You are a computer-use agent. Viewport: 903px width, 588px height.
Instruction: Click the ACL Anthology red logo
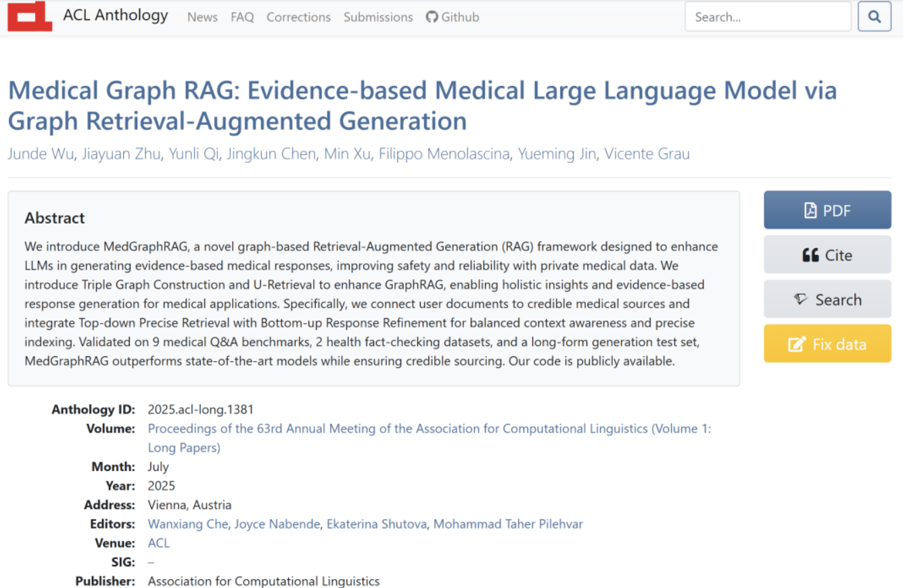pos(30,16)
